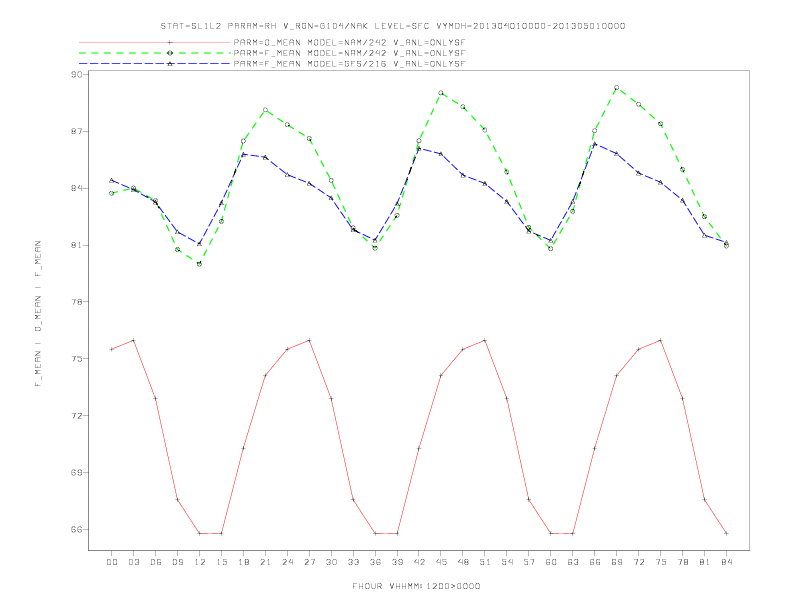Click red O_MEAN plus marker at hour 51
792x612 pixels.
[485, 340]
